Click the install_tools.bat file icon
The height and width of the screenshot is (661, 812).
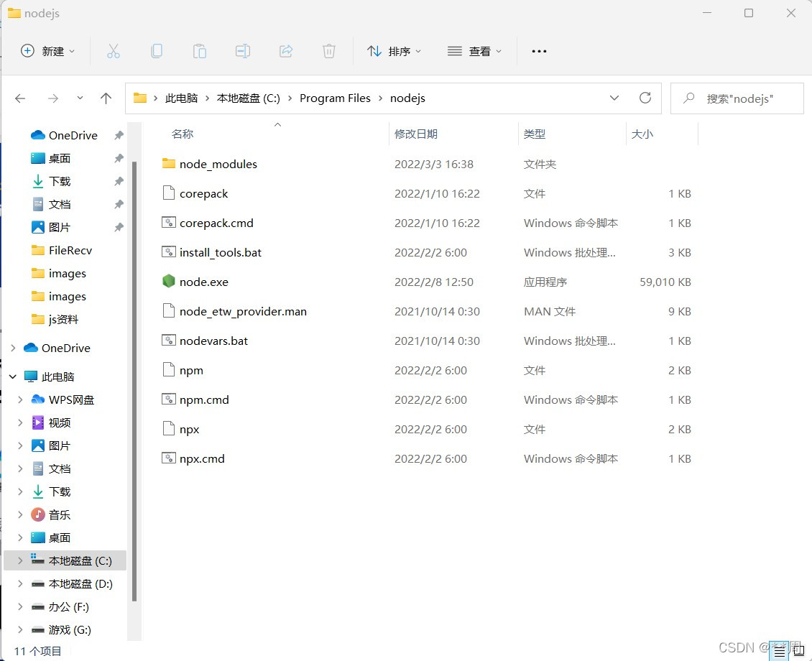[168, 252]
